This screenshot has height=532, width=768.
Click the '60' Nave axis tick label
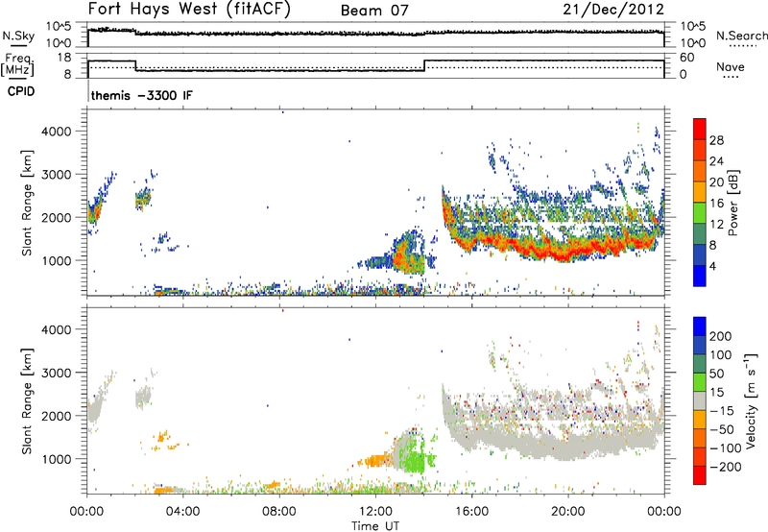686,58
